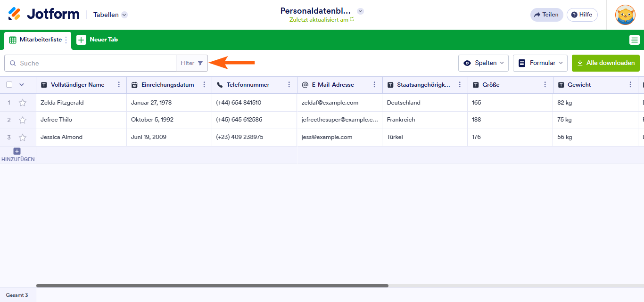This screenshot has height=302, width=644.
Task: Toggle column visibility via Spalten
Action: pos(484,63)
